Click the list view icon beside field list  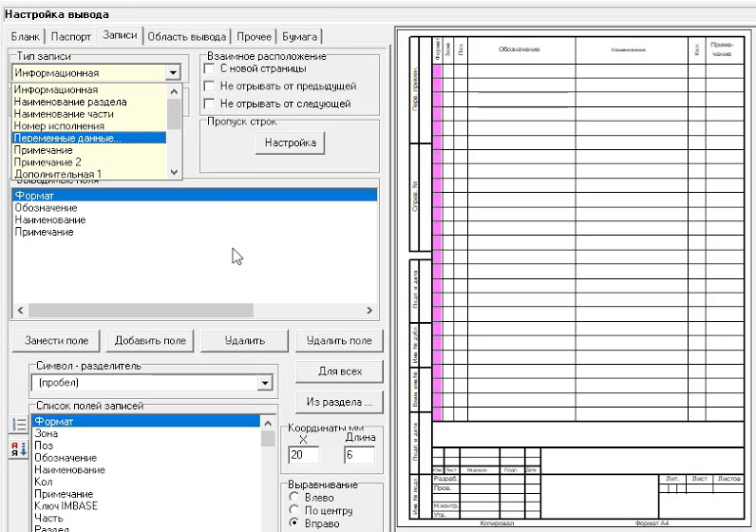[19, 425]
